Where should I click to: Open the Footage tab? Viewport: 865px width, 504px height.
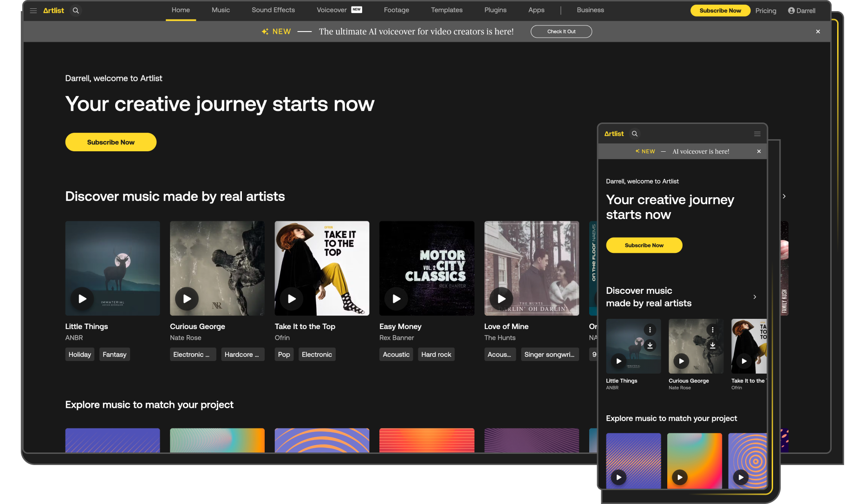pyautogui.click(x=397, y=10)
